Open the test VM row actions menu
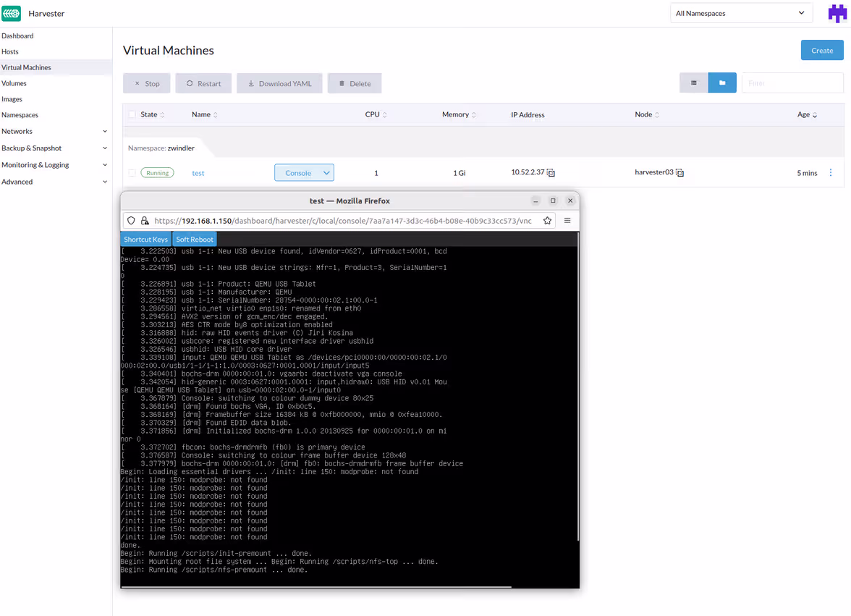 tap(830, 173)
